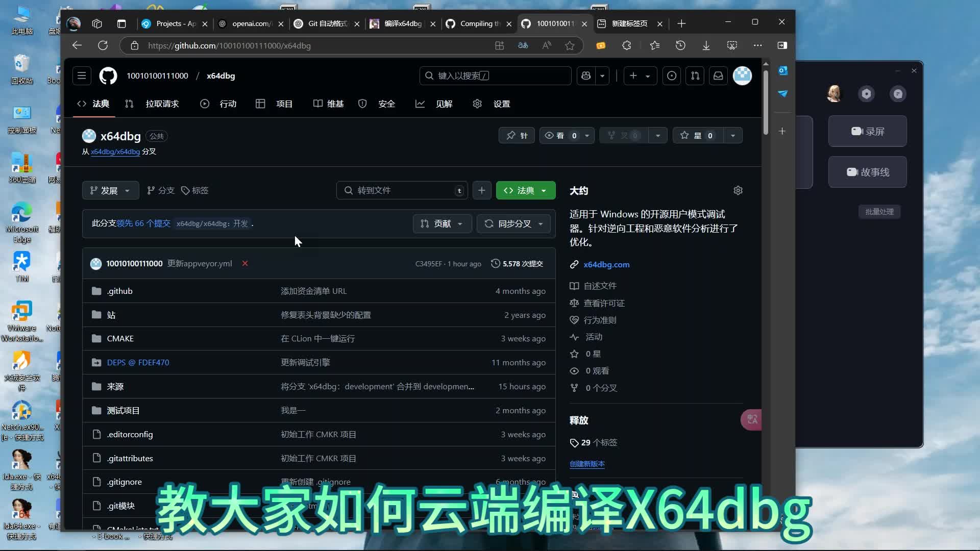Screen dimensions: 980x551
Task: Expand the green Code dropdown
Action: click(x=526, y=190)
